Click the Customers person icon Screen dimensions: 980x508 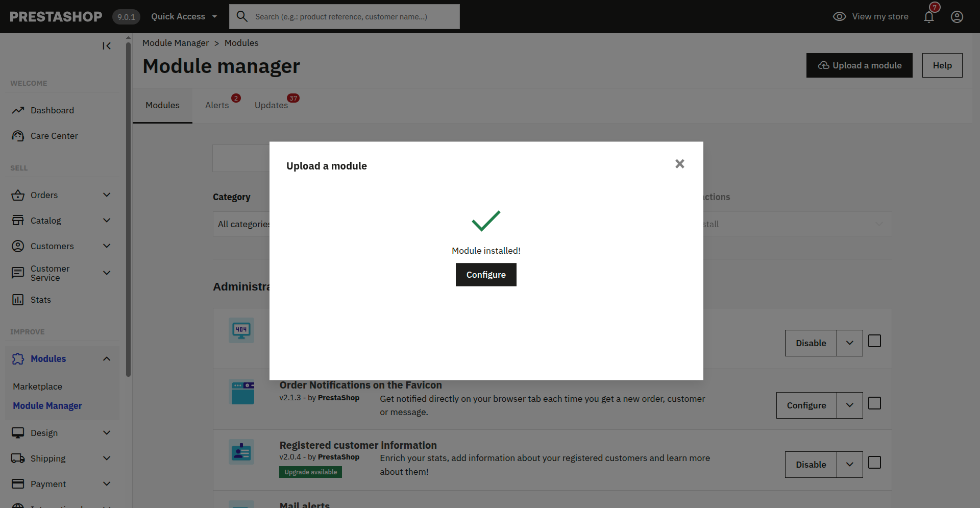pos(18,246)
